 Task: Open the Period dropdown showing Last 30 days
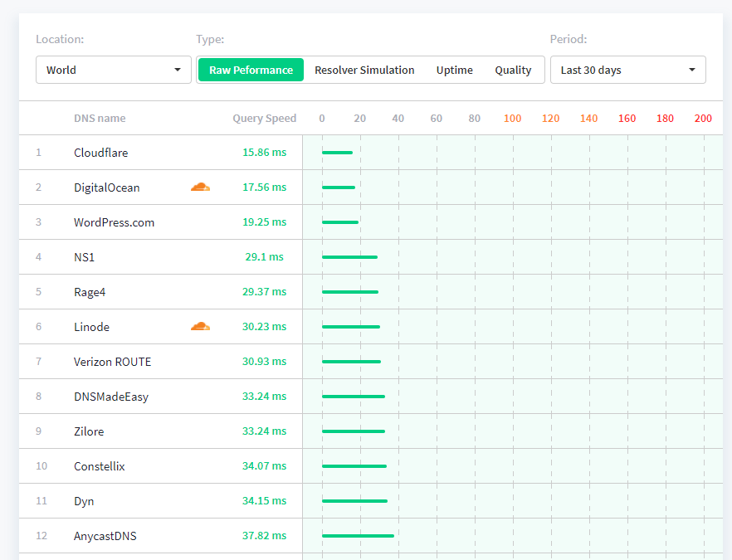[628, 70]
